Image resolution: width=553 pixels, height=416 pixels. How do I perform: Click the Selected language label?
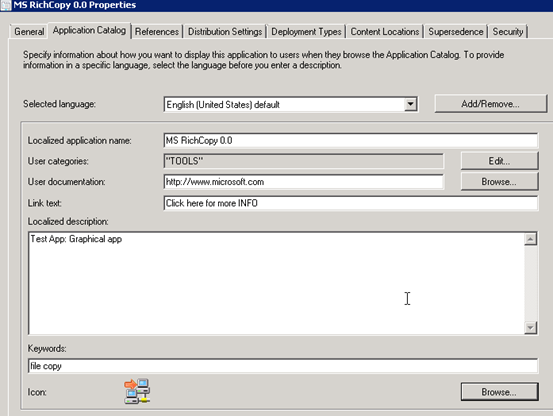pyautogui.click(x=59, y=104)
